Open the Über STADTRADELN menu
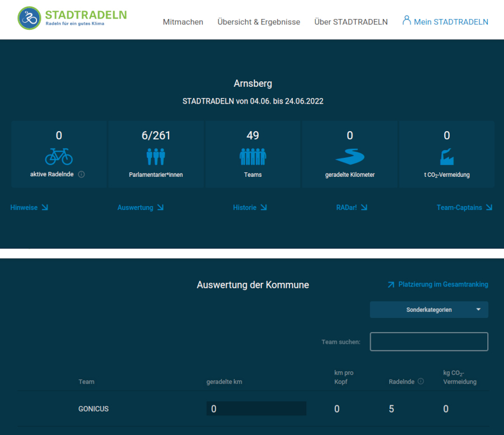Screen dimensions: 504x435 (351, 22)
